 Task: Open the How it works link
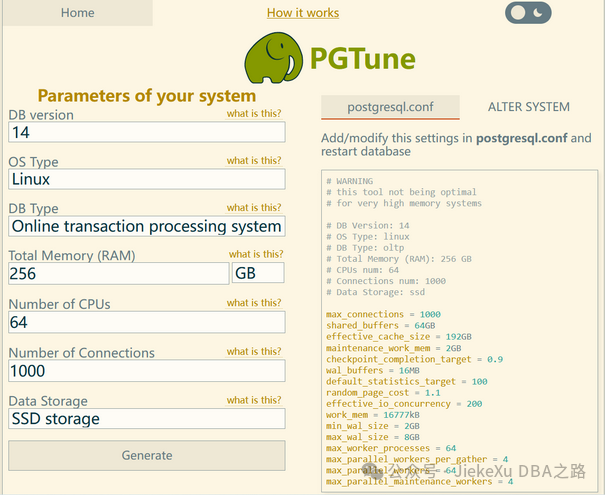303,13
